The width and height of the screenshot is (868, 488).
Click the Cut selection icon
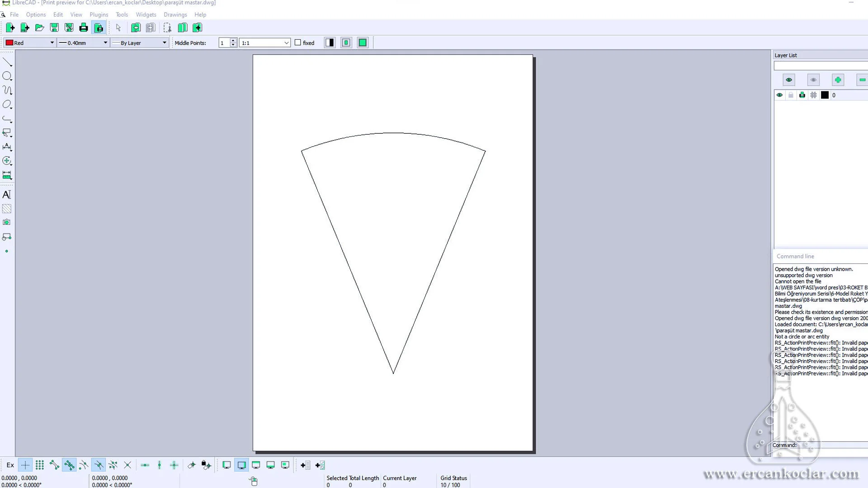(167, 28)
